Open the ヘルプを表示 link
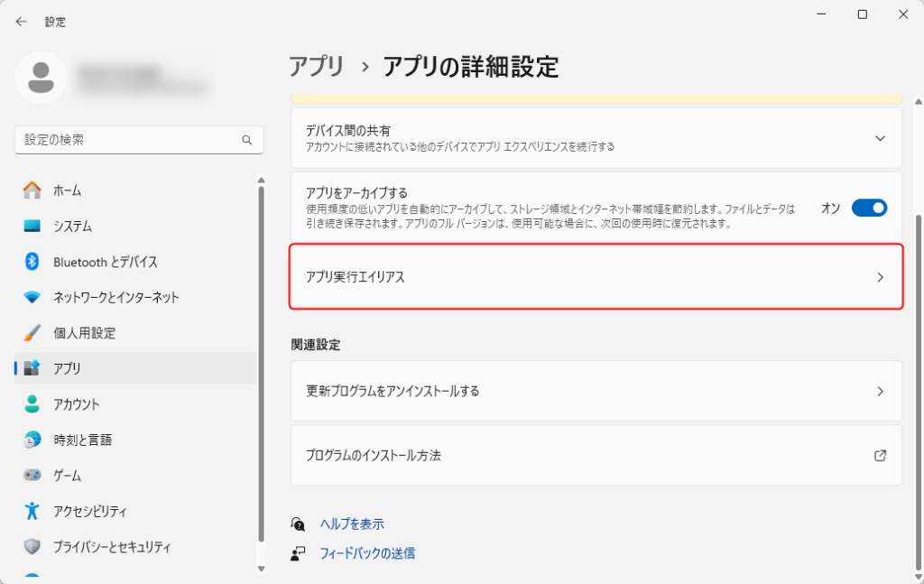The image size is (924, 584). click(352, 524)
